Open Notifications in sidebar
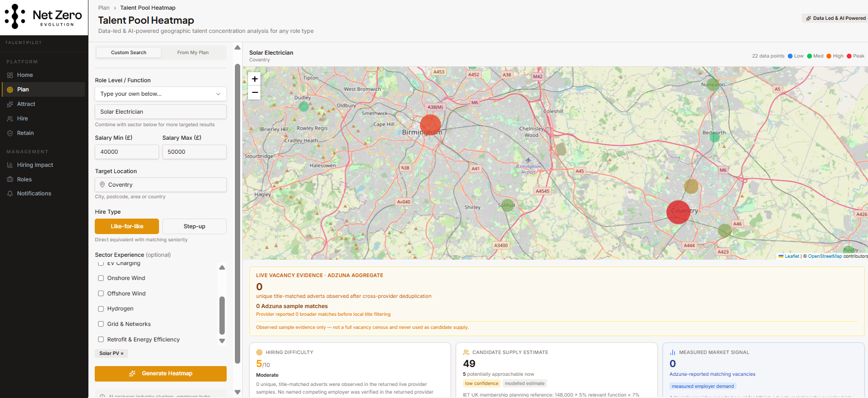This screenshot has width=868, height=398. pyautogui.click(x=43, y=193)
